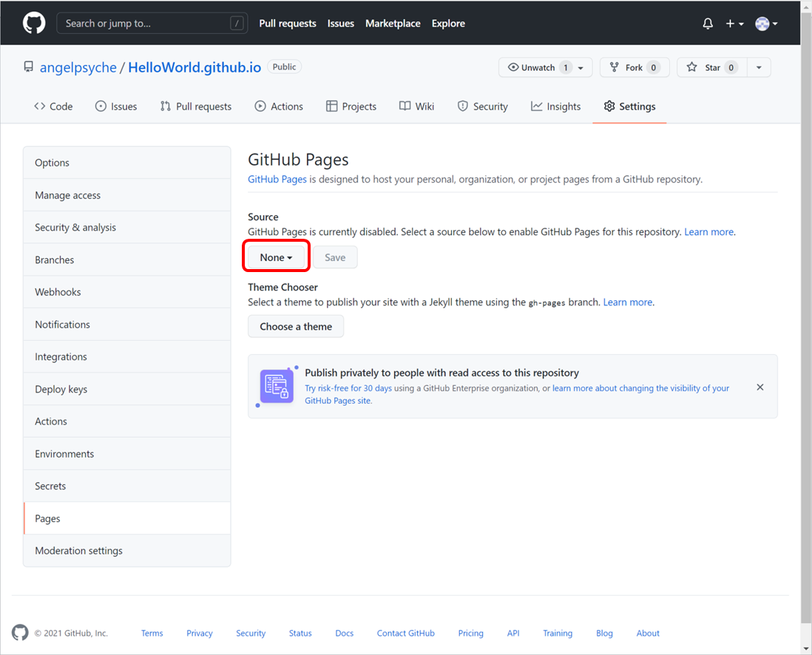
Task: Click the Settings gear tab
Action: click(630, 106)
